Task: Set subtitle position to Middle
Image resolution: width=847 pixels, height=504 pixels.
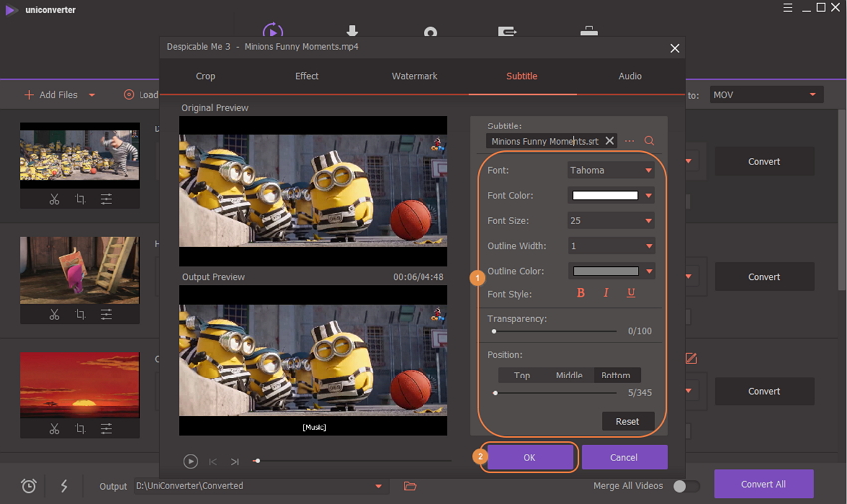Action: click(569, 375)
